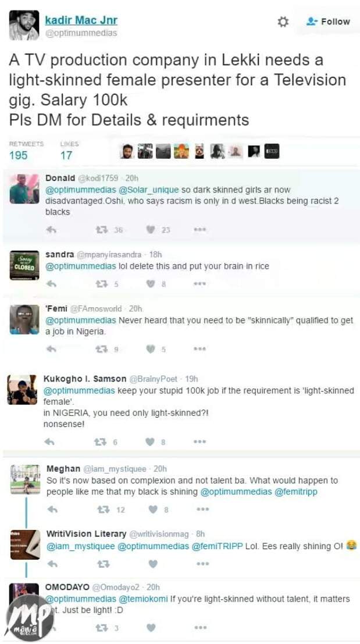Open @femitripp mention in Meghan's tweet
The image size is (360, 644).
295,492
